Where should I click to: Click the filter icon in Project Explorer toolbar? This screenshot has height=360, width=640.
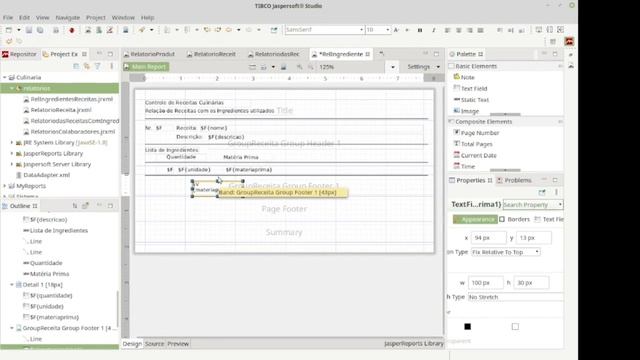(98, 66)
